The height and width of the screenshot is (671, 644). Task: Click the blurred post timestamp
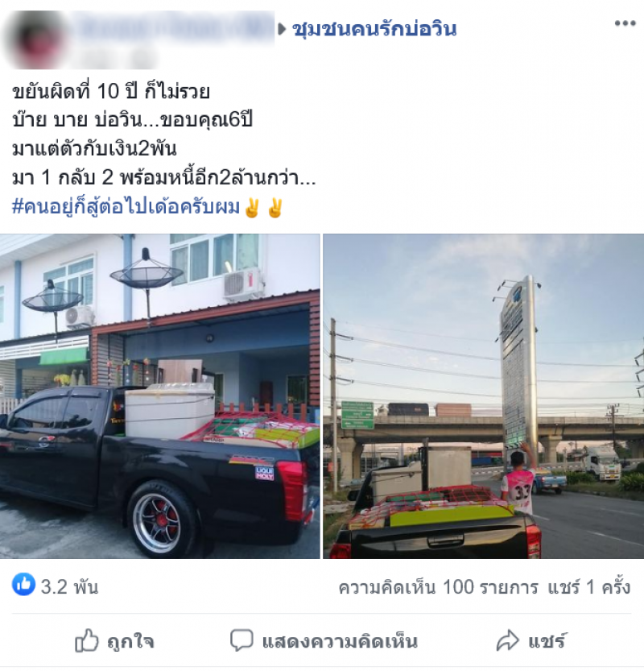click(x=116, y=58)
